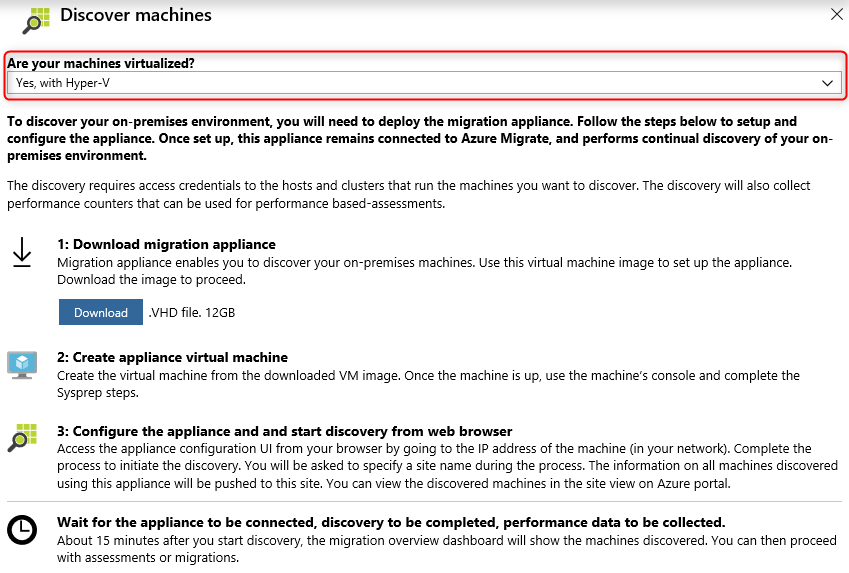Click the bold intro paragraph 'To discover your on-premises environment'
This screenshot has width=849, height=573.
pyautogui.click(x=420, y=138)
